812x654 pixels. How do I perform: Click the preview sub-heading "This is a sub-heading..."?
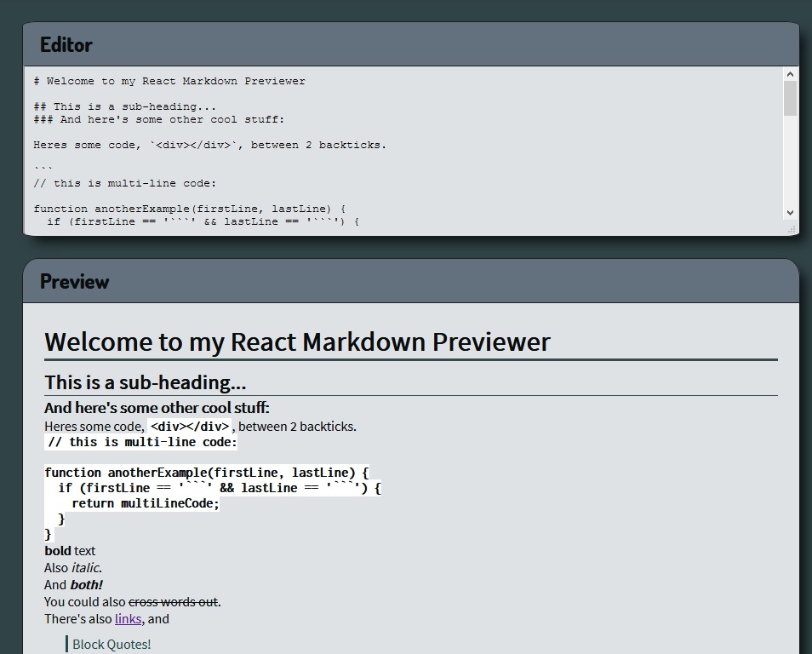pyautogui.click(x=145, y=382)
